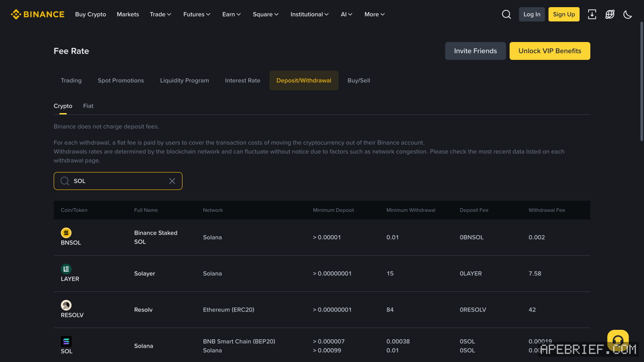
Task: Switch to the Liquidity Program tab
Action: click(x=184, y=80)
